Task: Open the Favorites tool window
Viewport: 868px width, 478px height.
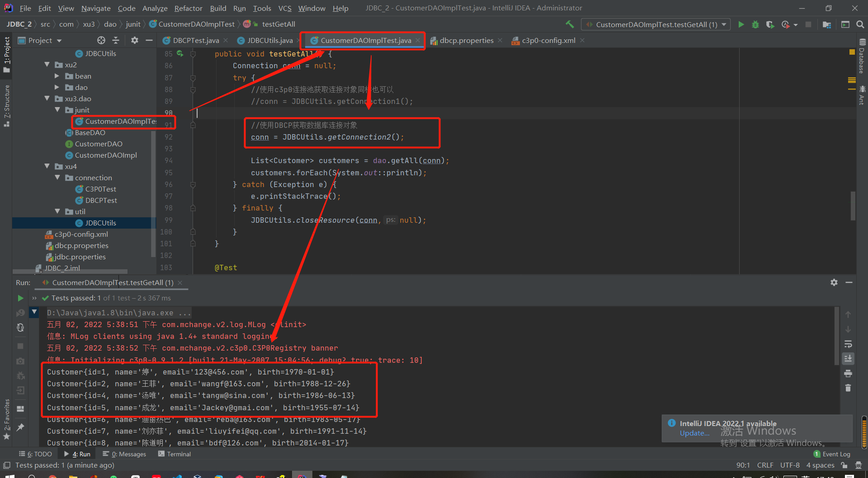Action: [x=6, y=419]
